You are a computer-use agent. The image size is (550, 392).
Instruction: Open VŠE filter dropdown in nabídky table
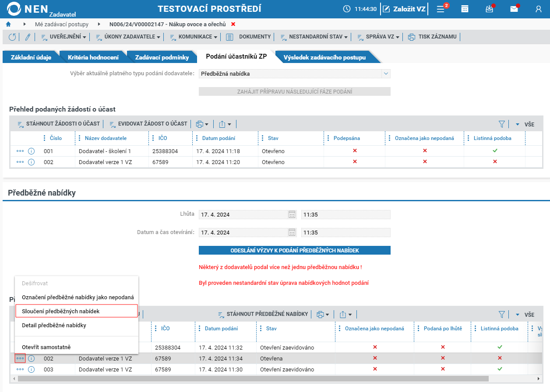(x=525, y=314)
